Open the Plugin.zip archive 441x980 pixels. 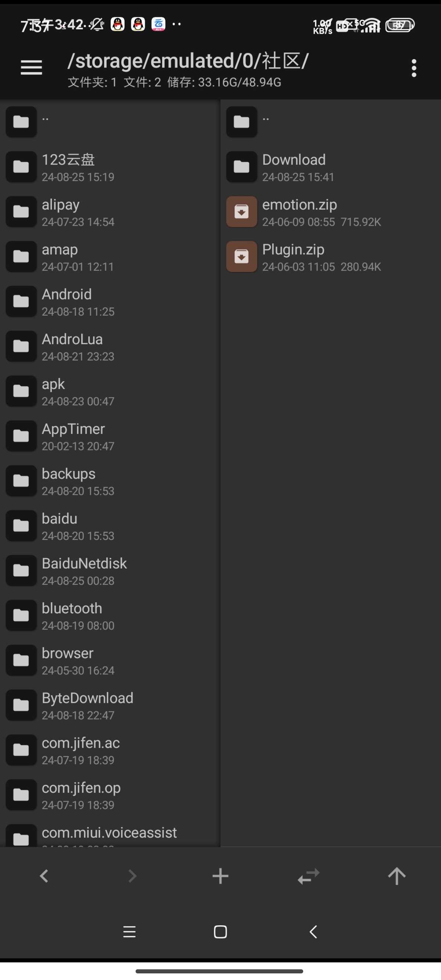pos(330,257)
